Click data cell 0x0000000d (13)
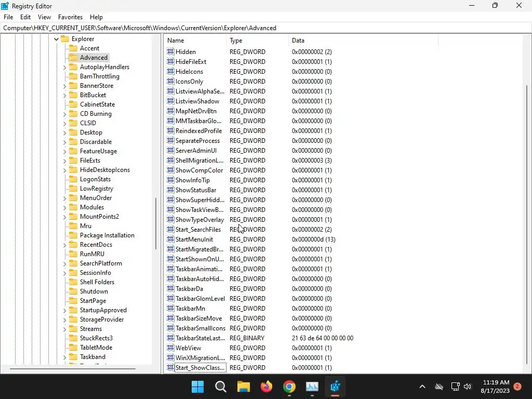The image size is (532, 399). (x=313, y=239)
